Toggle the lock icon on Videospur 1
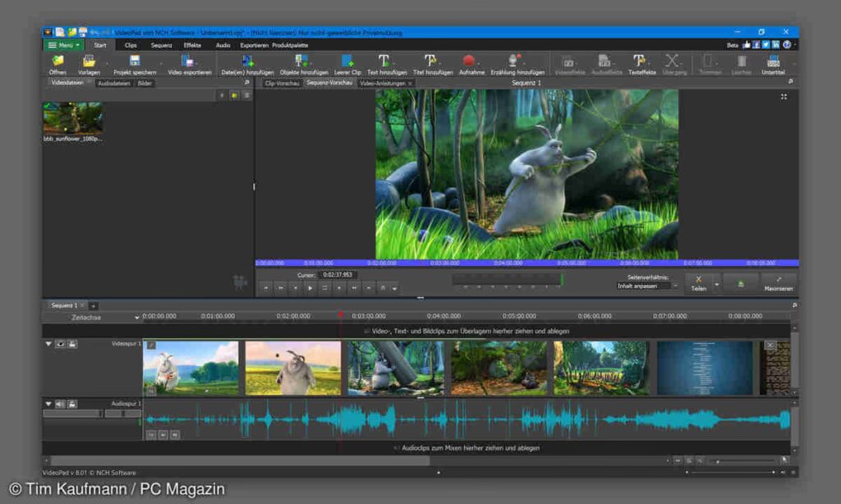 (x=72, y=344)
